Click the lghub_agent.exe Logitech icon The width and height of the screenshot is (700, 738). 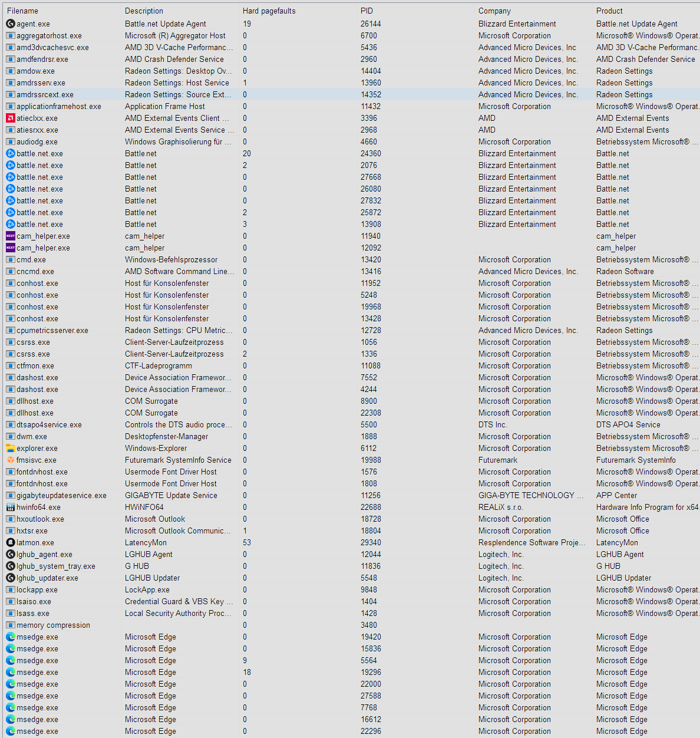pos(11,555)
